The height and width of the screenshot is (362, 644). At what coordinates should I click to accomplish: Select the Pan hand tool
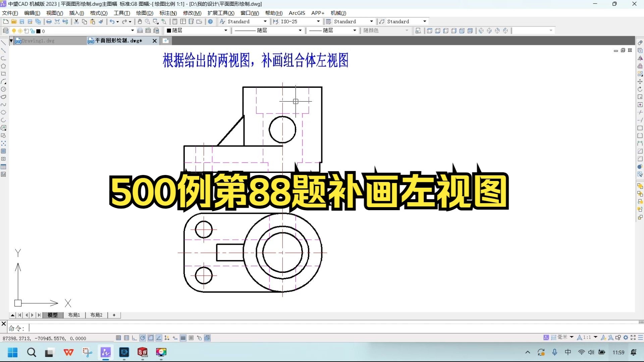pyautogui.click(x=140, y=21)
